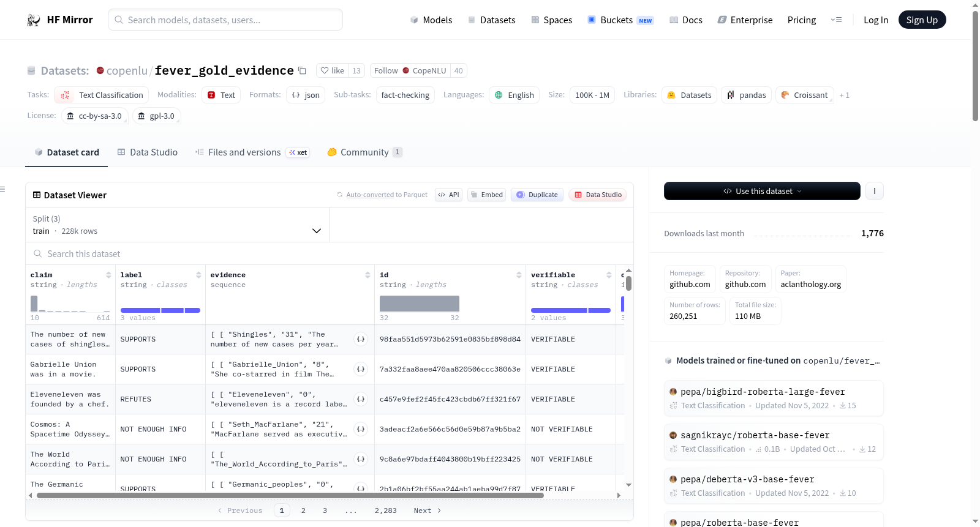The height and width of the screenshot is (527, 980).
Task: Click the claim lengths histogram
Action: 70,304
